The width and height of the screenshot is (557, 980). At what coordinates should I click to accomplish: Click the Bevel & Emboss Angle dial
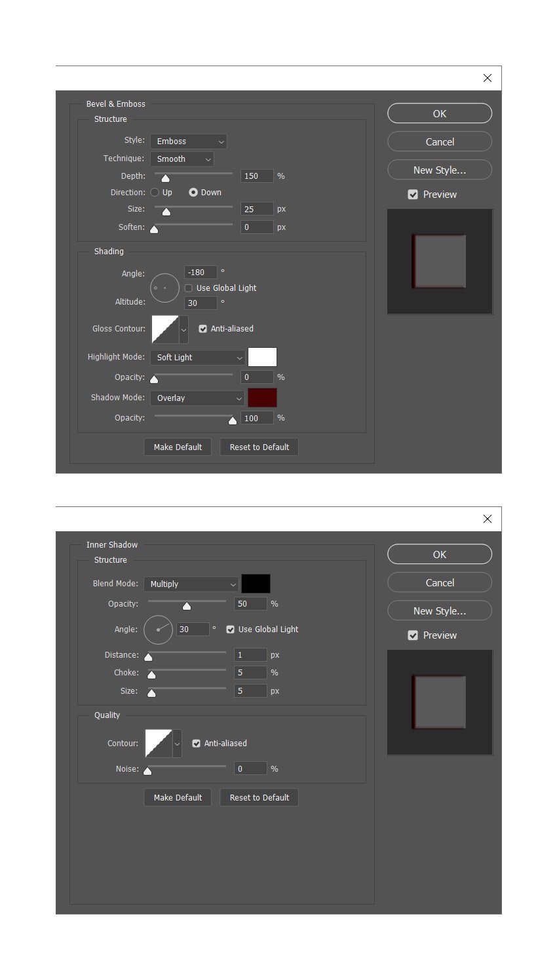[164, 288]
